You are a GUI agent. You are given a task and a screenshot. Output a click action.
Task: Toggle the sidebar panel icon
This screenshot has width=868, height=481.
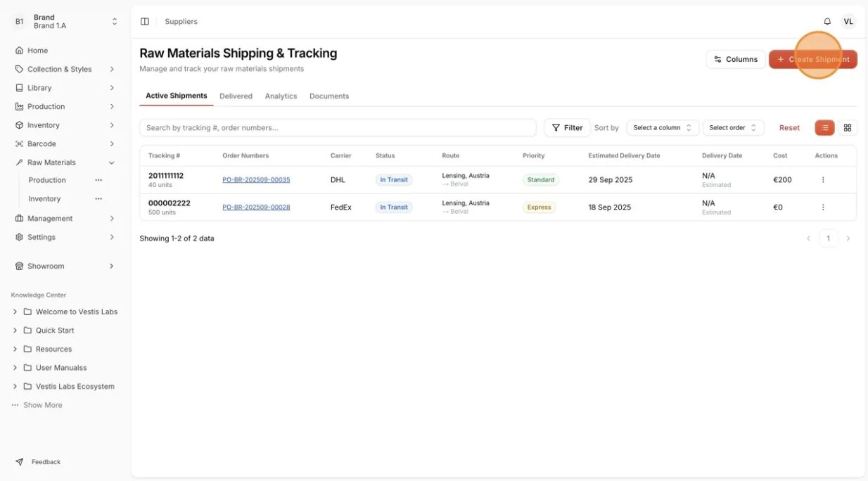(145, 22)
